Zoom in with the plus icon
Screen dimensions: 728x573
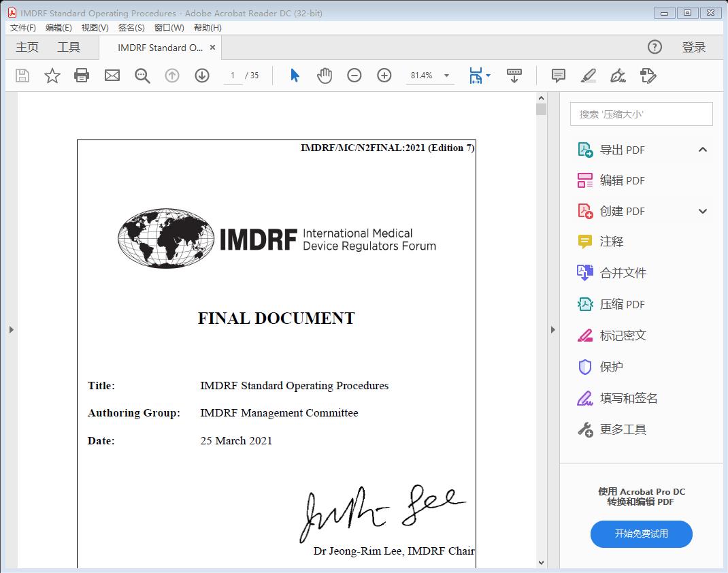384,76
